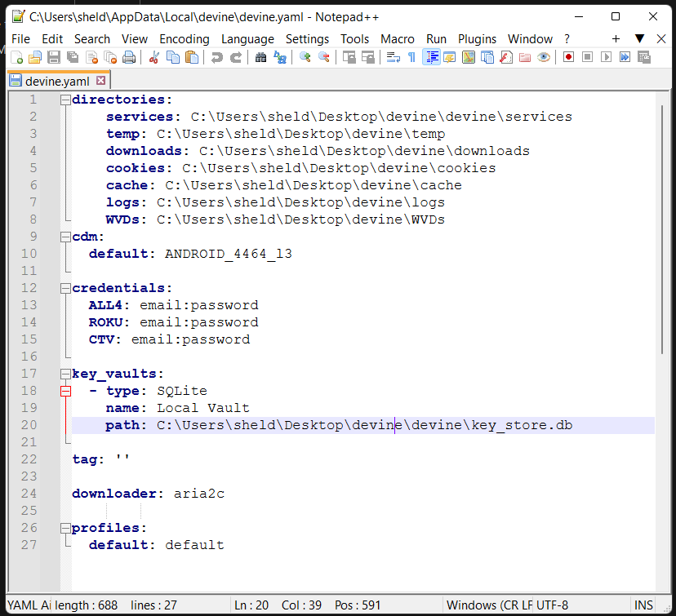Open Find with the binoculars icon
676x616 pixels.
click(x=260, y=57)
